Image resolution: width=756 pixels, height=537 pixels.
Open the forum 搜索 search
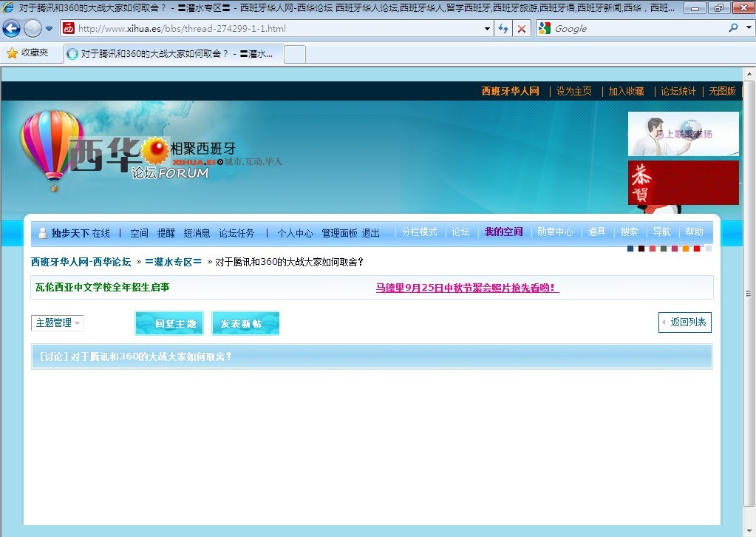point(629,232)
